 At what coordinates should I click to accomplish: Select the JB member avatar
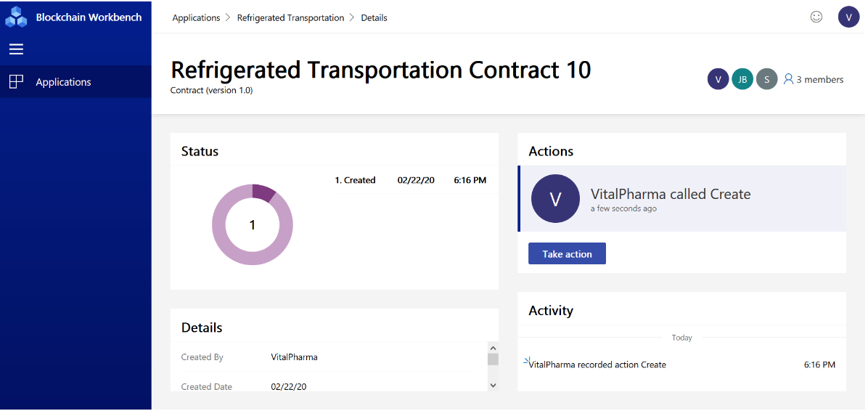[742, 79]
